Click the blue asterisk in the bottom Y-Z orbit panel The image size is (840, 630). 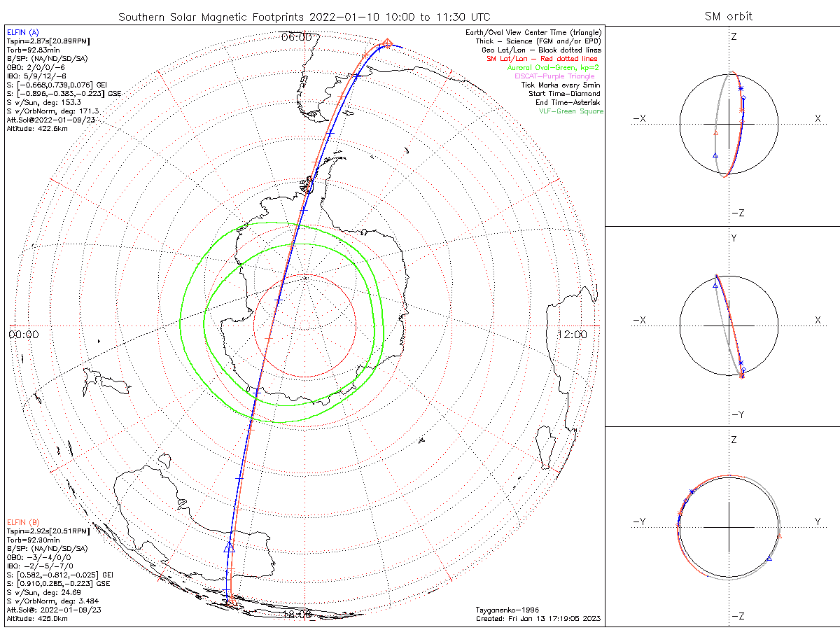[692, 491]
